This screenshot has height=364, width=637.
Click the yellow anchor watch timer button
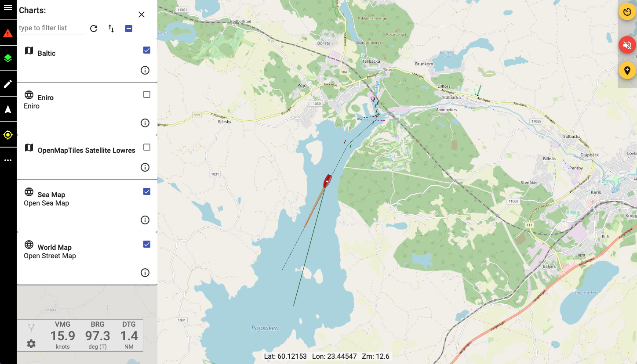tap(627, 11)
